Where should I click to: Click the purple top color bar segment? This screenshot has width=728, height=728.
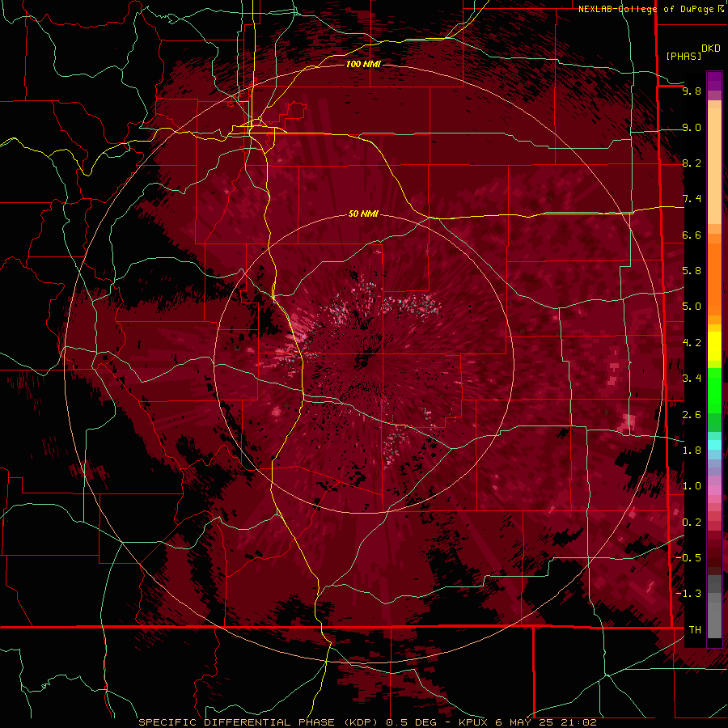point(714,81)
